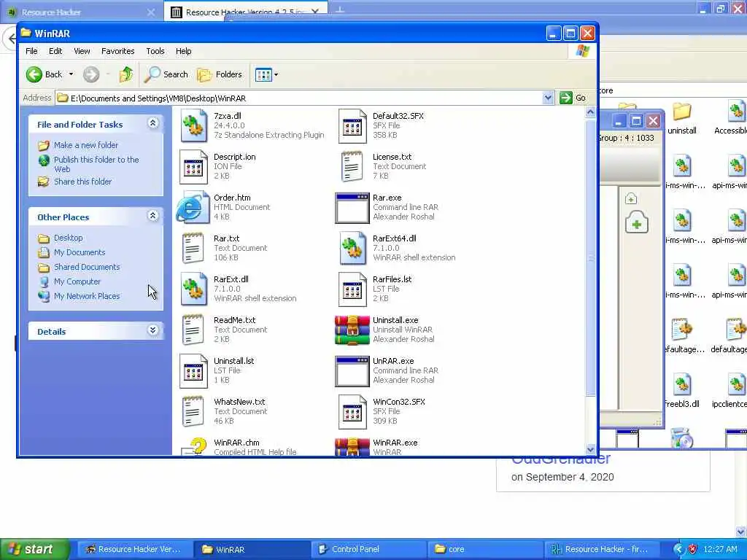
Task: Select the RarExt64.dll file icon
Action: (x=352, y=248)
